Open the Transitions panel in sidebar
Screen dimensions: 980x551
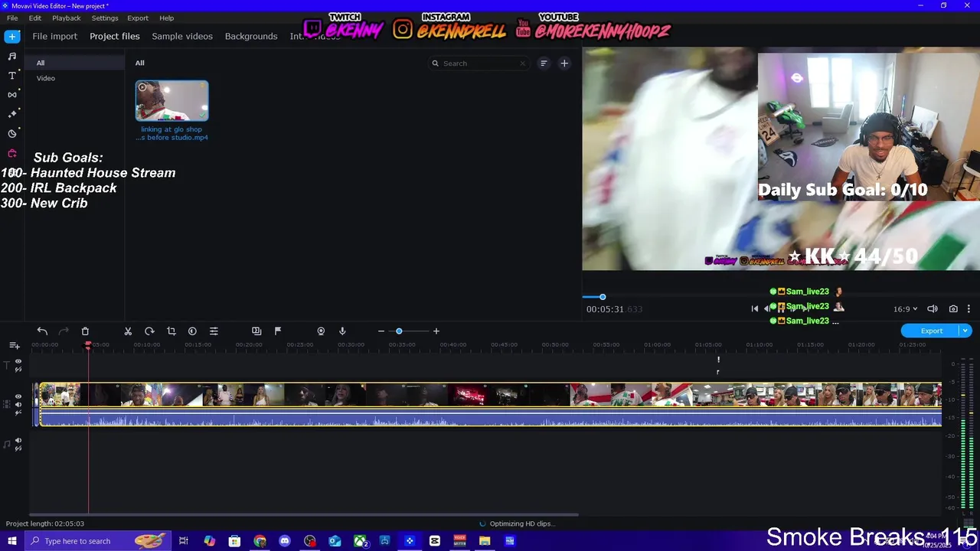tap(12, 94)
